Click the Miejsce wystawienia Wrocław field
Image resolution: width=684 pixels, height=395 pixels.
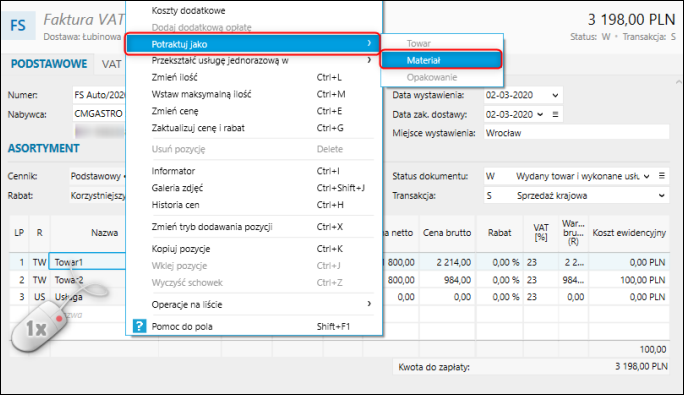tap(576, 133)
